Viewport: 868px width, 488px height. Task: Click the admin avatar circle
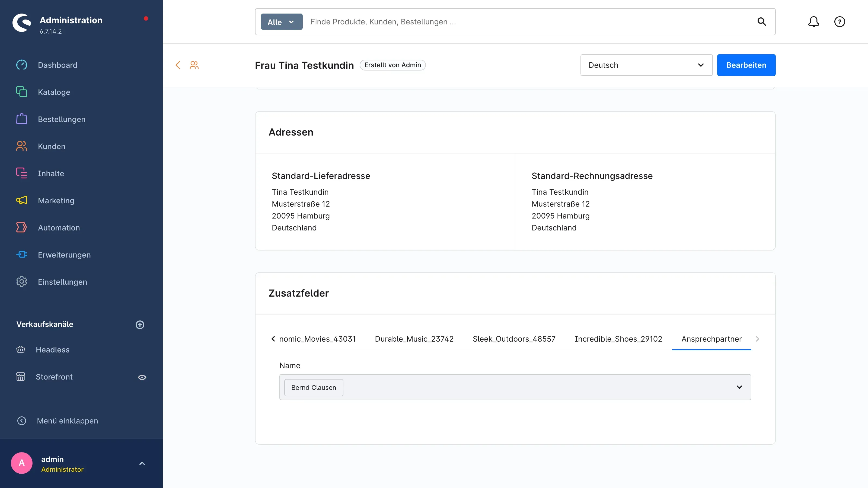[x=22, y=463]
